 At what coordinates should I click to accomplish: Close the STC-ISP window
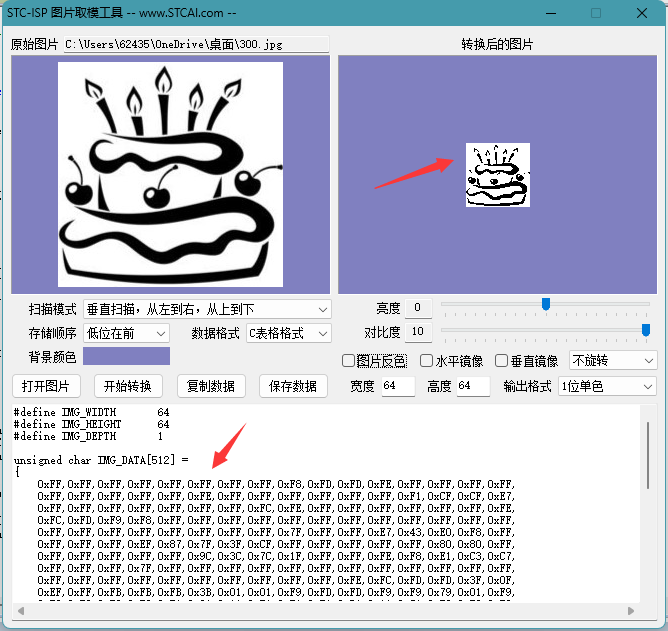642,13
